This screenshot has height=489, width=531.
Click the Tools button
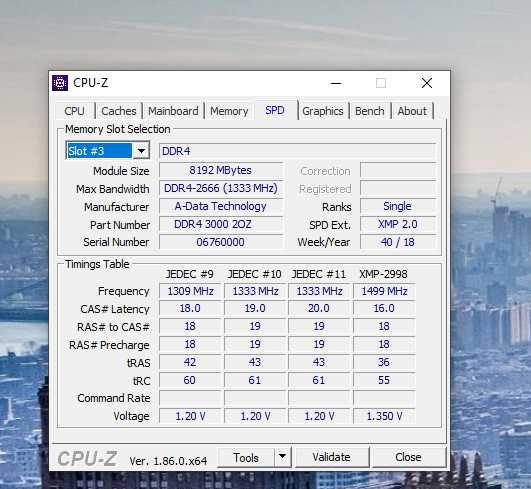tap(246, 458)
